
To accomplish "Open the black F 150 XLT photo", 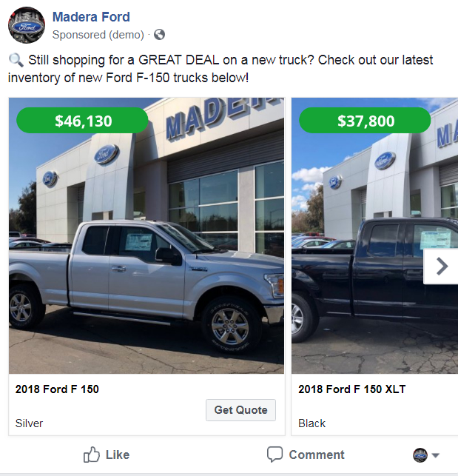I will tap(374, 235).
